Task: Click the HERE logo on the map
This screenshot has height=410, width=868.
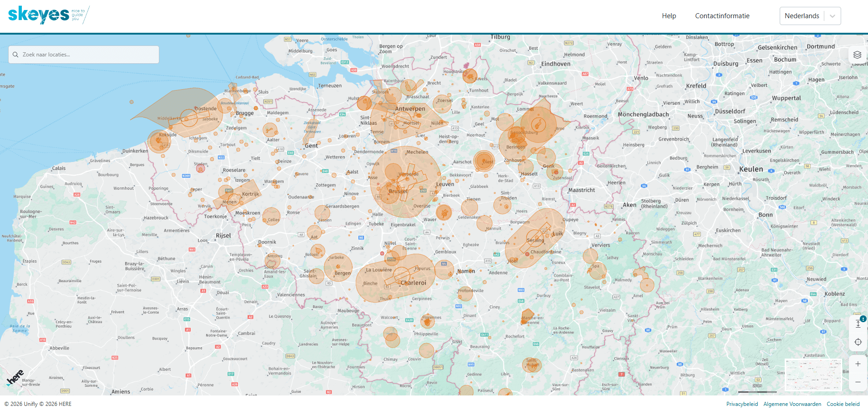Action: 15,377
